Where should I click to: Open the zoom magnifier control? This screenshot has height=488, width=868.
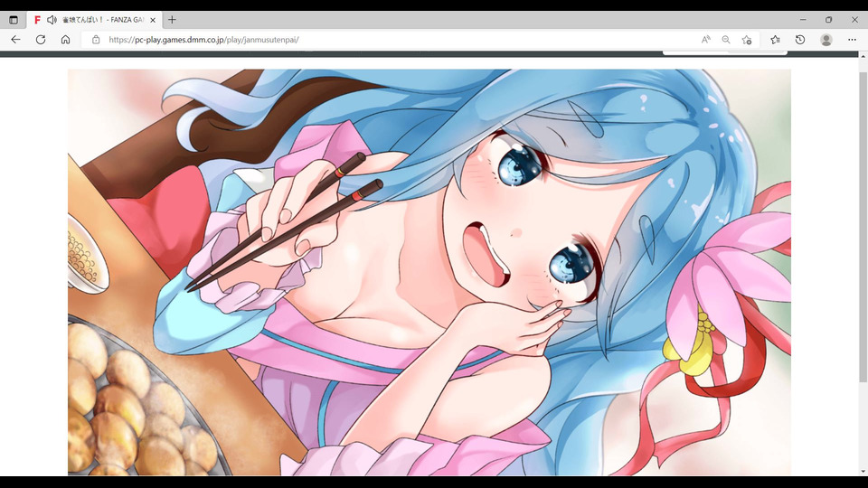726,40
